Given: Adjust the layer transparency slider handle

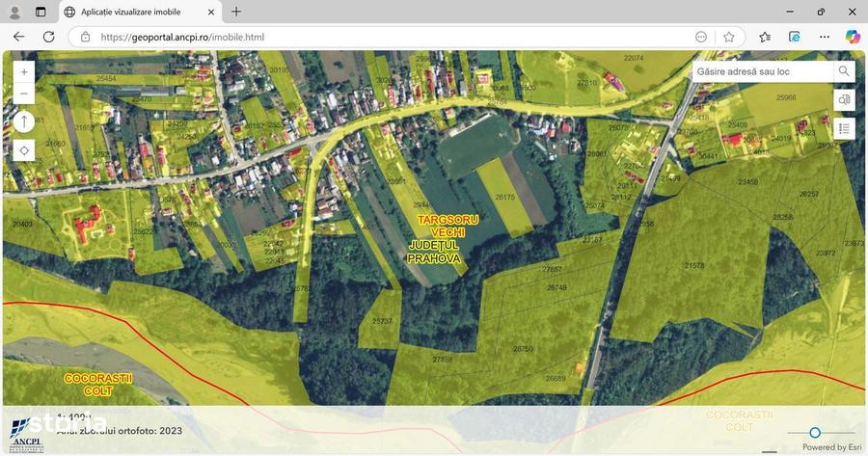Looking at the screenshot, I should [815, 432].
